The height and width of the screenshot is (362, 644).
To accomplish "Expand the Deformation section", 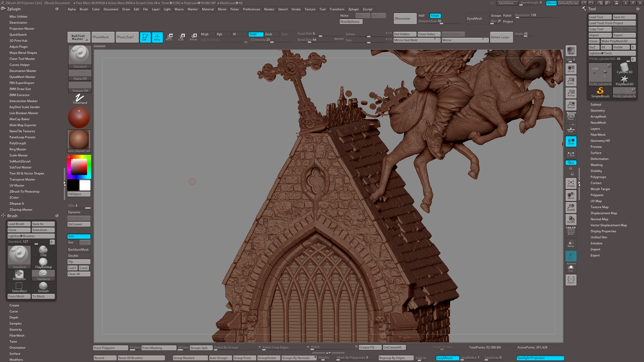I will (599, 159).
